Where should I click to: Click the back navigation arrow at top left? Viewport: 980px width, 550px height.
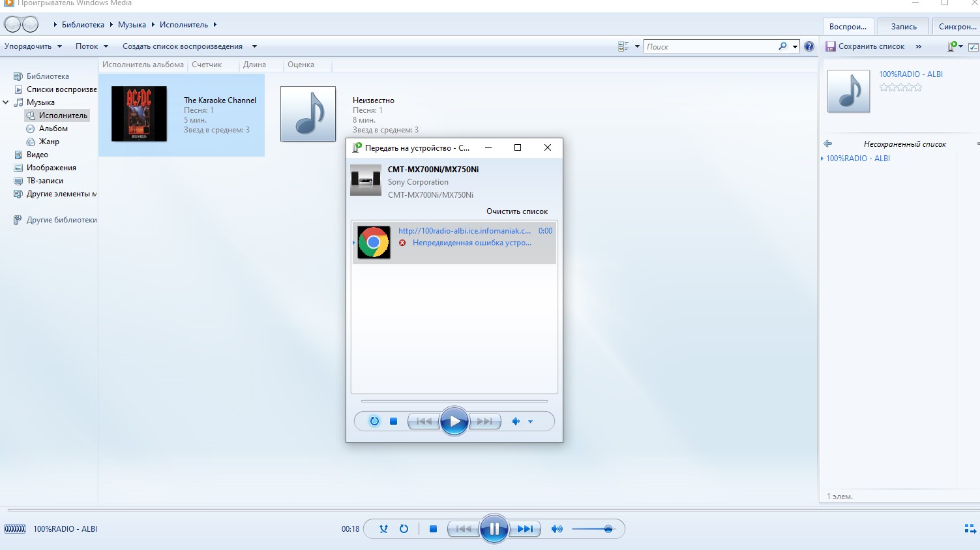click(x=12, y=25)
